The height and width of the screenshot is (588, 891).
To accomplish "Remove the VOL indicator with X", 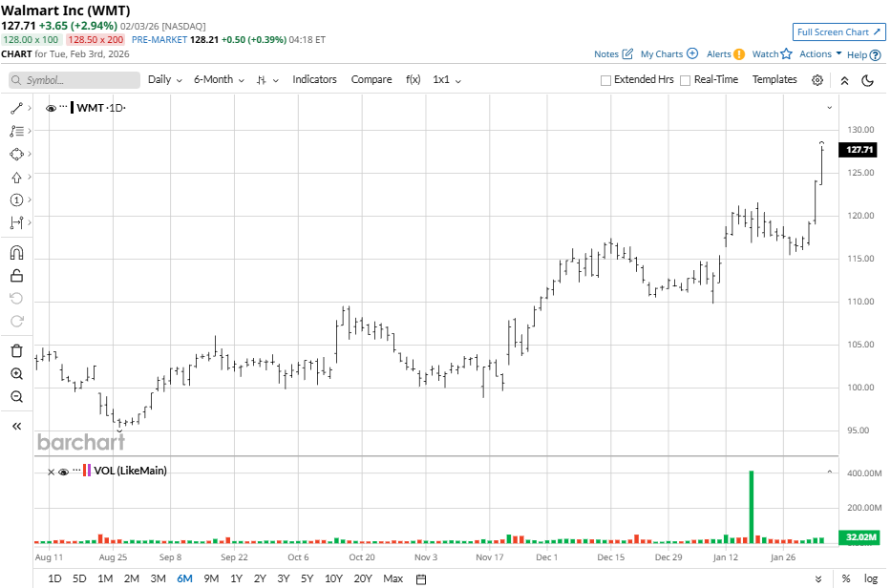I will (51, 472).
